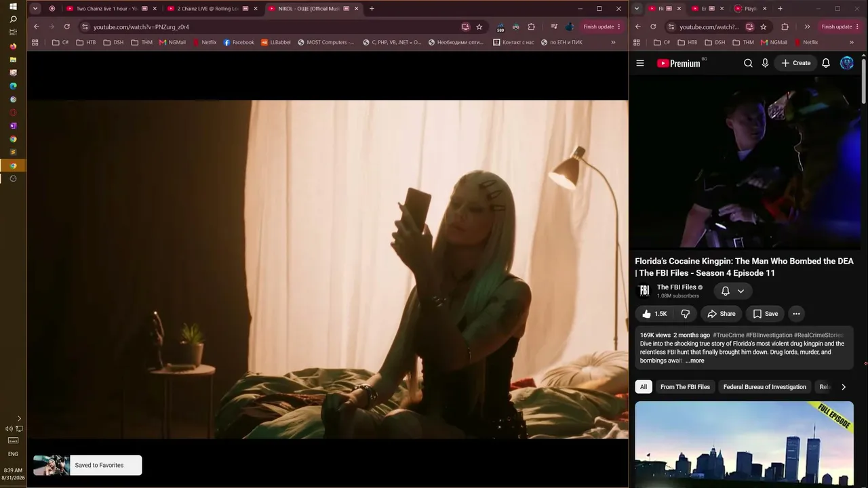Click install-app icon in left window address bar
868x488 pixels.
[466, 26]
